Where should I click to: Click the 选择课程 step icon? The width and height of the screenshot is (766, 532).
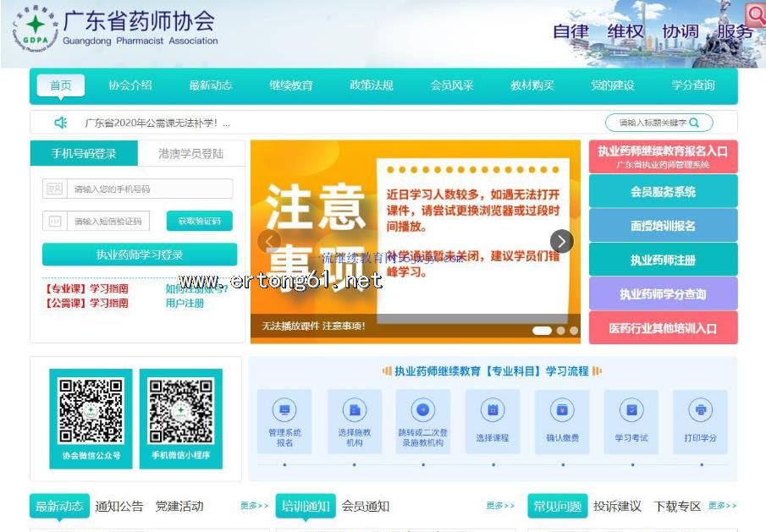pos(493,410)
